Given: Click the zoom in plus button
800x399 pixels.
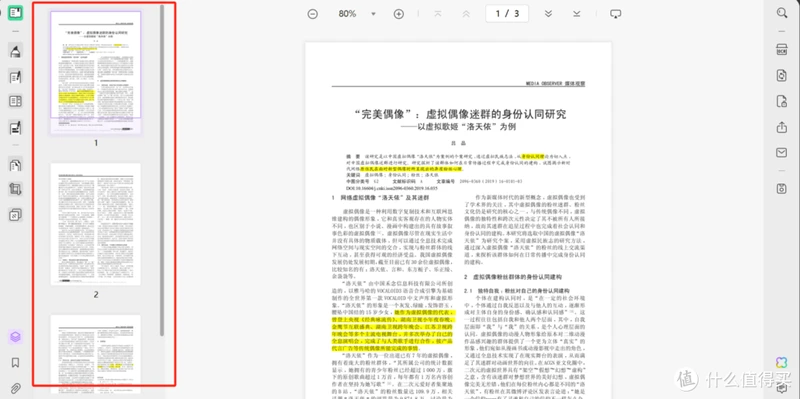Looking at the screenshot, I should point(399,14).
